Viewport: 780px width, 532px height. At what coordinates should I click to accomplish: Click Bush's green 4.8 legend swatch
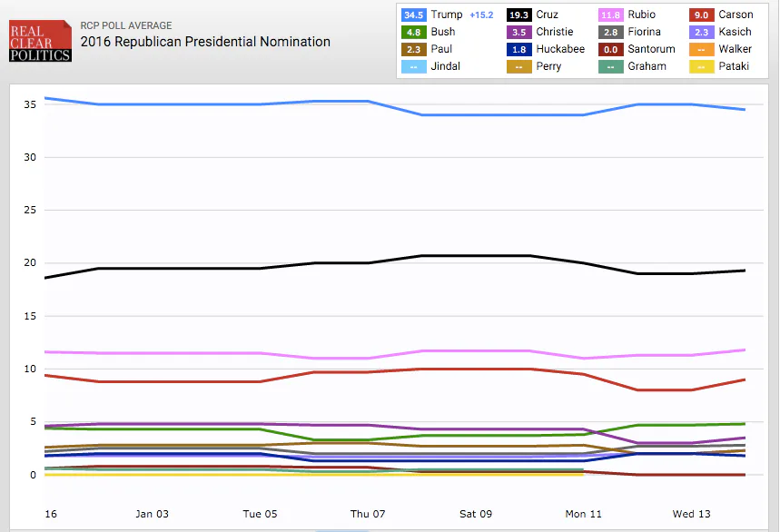point(413,33)
